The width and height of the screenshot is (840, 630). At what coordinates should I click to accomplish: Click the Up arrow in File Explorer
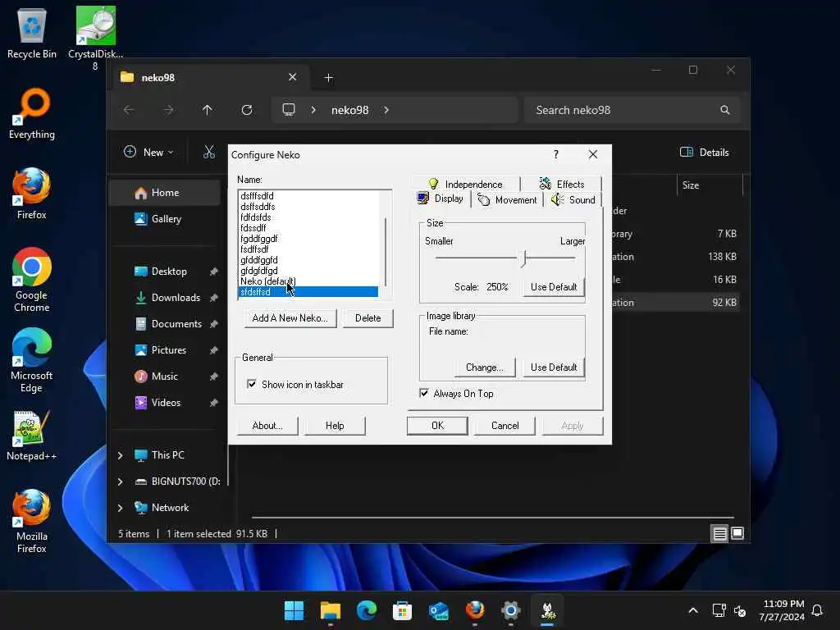coord(208,110)
